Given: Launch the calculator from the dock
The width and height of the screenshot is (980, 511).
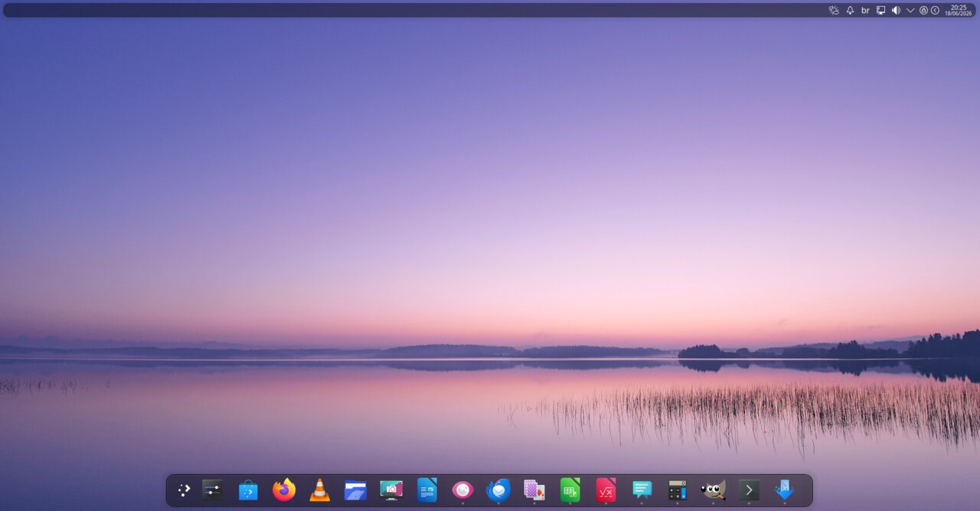Looking at the screenshot, I should [x=677, y=490].
